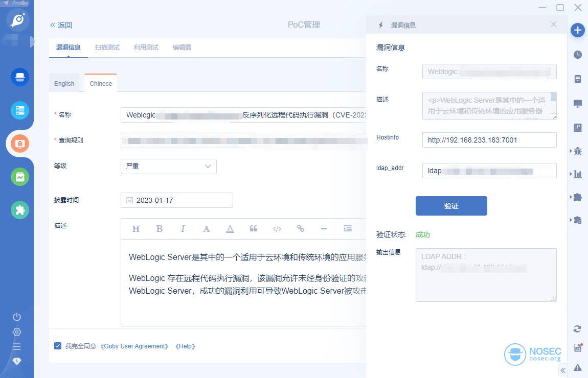The height and width of the screenshot is (378, 588).
Task: Click the power icon in left sidebar
Action: coord(17,317)
